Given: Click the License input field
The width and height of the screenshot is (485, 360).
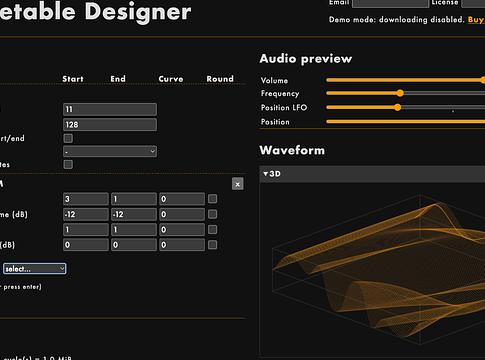Looking at the screenshot, I should coord(473,3).
